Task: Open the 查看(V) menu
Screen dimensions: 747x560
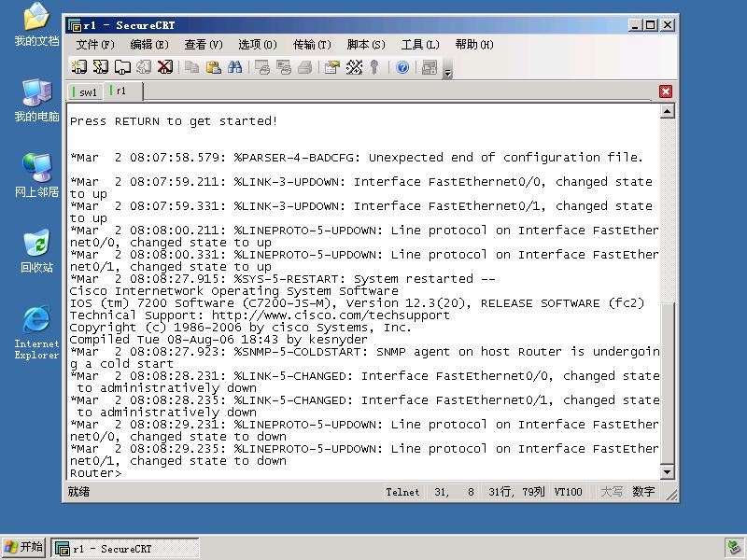Action: pyautogui.click(x=204, y=45)
